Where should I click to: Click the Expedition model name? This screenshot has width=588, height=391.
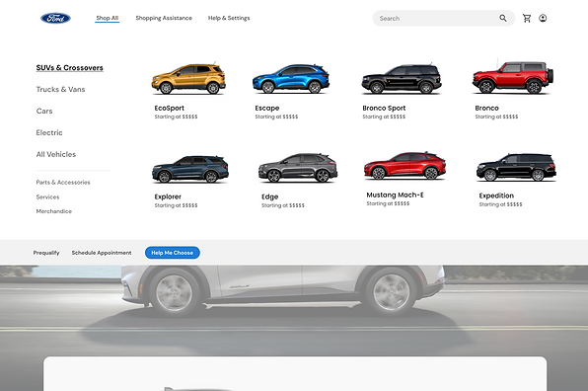point(496,195)
